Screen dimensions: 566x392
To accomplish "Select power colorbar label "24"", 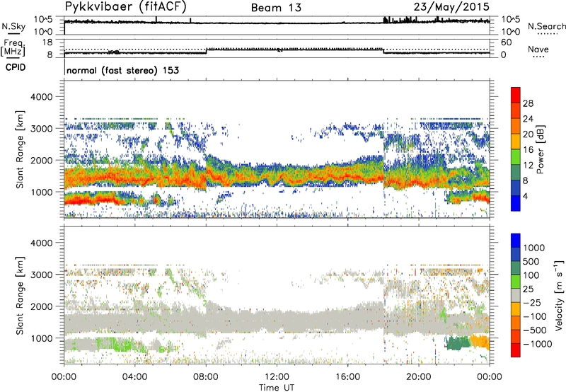I will (x=528, y=119).
